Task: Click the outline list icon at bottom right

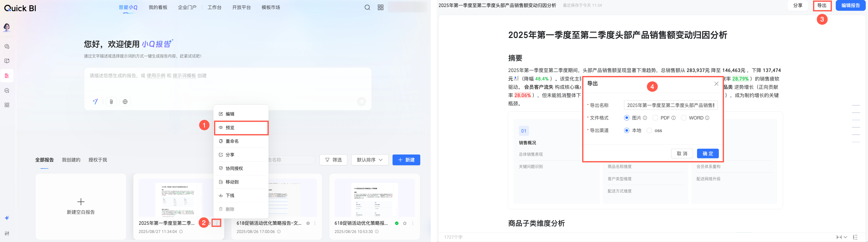Action: coord(855,237)
